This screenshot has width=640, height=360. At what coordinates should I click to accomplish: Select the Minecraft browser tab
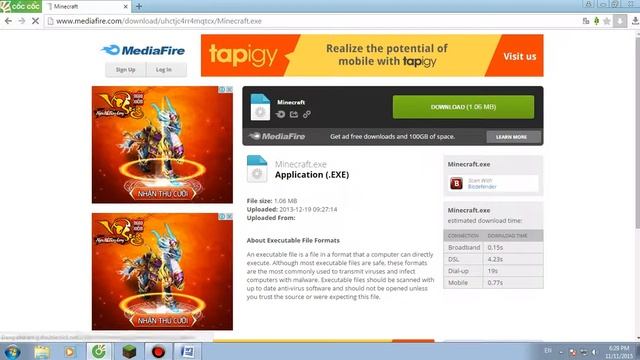[86, 7]
